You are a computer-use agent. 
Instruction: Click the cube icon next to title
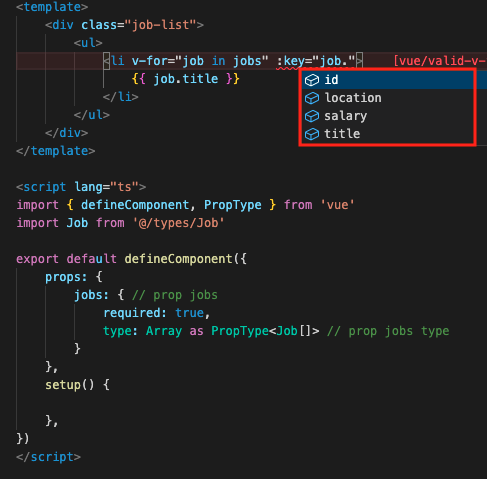tap(312, 134)
